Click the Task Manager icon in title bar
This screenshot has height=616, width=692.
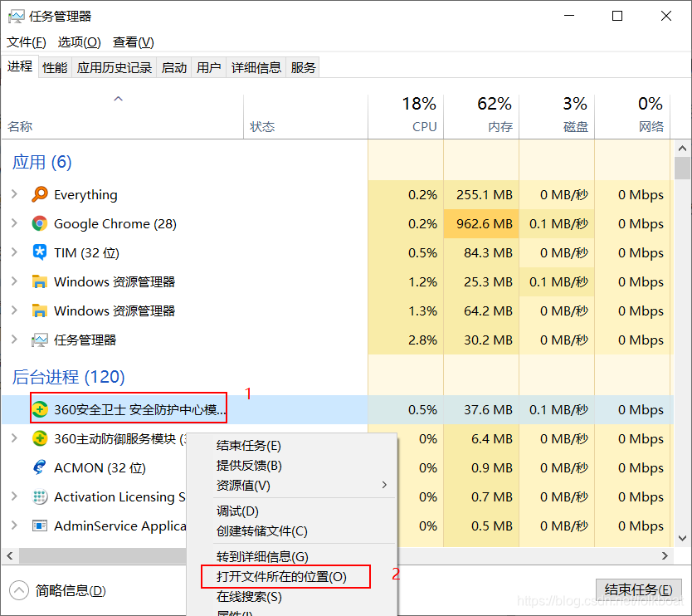point(17,15)
